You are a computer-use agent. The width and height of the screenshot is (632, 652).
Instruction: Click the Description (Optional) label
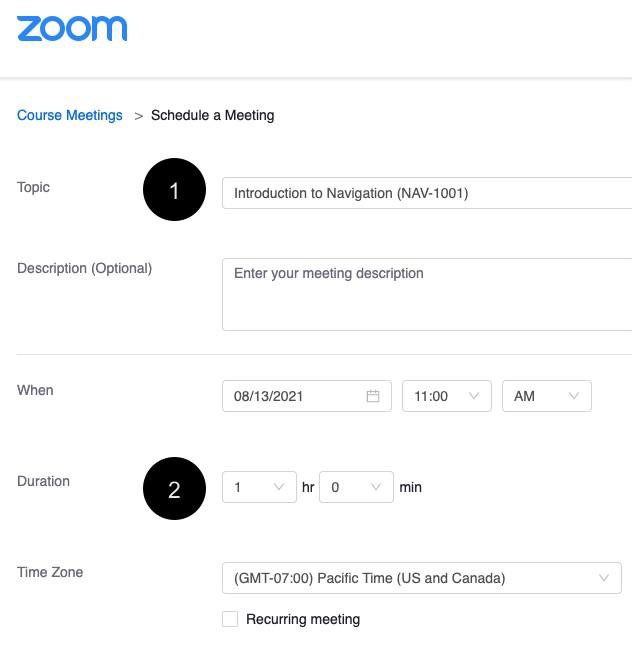(x=84, y=268)
